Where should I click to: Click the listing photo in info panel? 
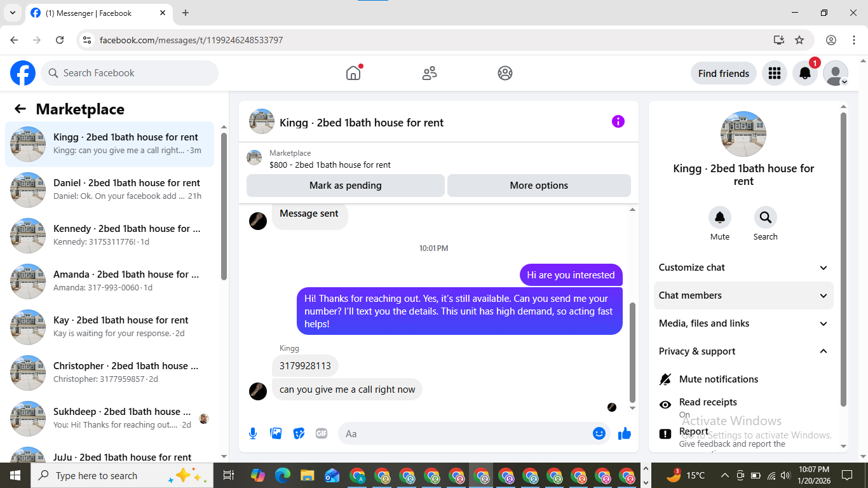pos(743,134)
